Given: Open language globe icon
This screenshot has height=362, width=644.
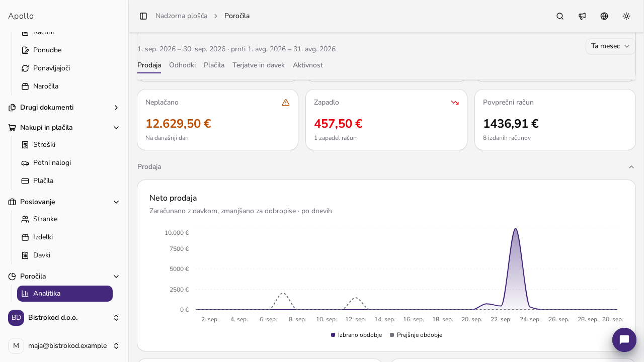Looking at the screenshot, I should [x=604, y=16].
